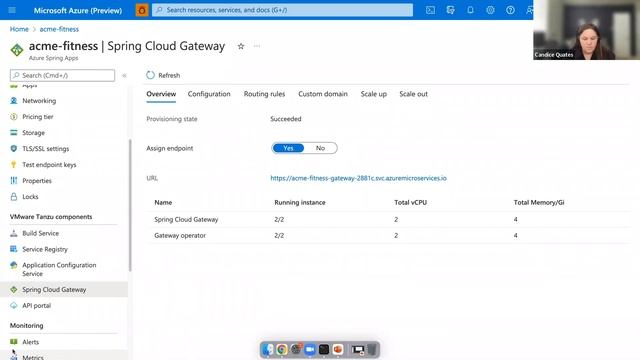Click the Locks padlock icon

pyautogui.click(x=13, y=196)
